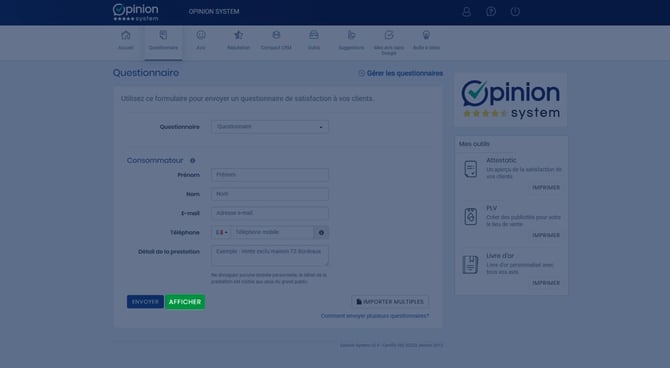This screenshot has width=670, height=368.
Task: Focus the E-mail address field
Action: [270, 213]
